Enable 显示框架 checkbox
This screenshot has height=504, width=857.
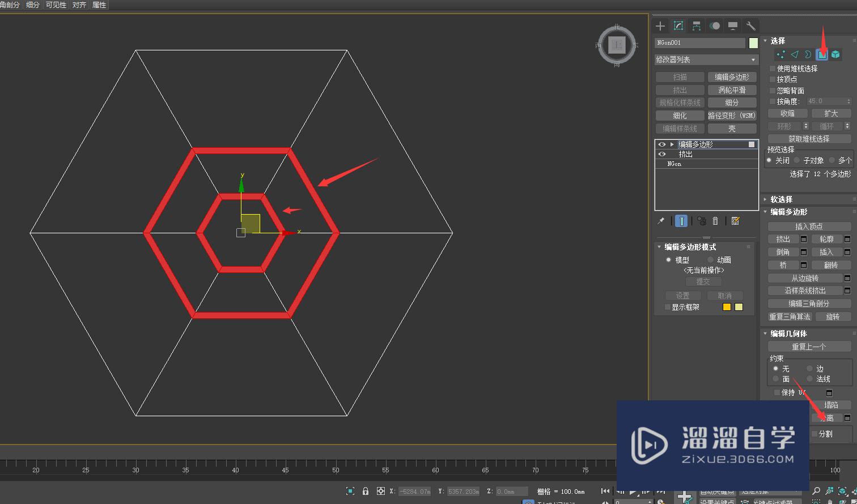pyautogui.click(x=668, y=307)
